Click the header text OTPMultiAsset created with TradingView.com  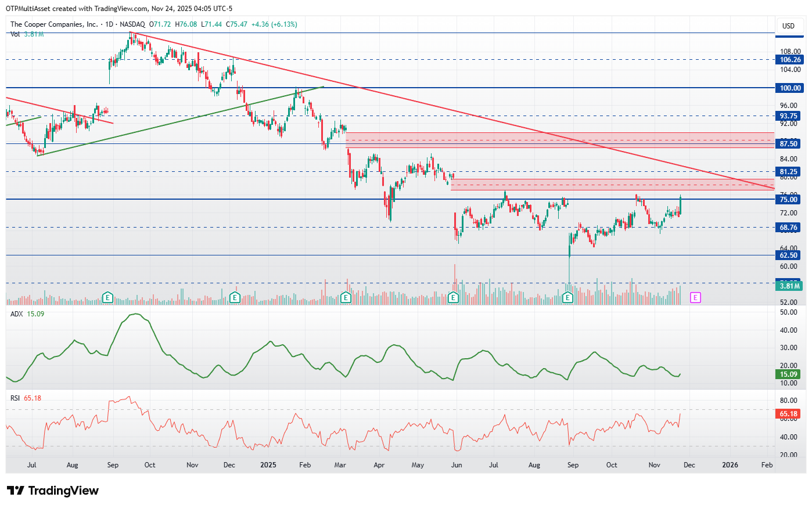[x=78, y=9]
